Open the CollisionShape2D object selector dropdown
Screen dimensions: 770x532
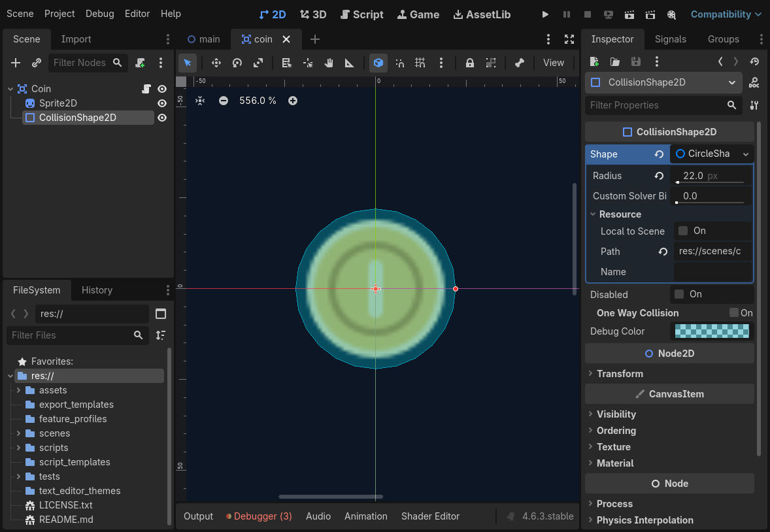click(664, 82)
